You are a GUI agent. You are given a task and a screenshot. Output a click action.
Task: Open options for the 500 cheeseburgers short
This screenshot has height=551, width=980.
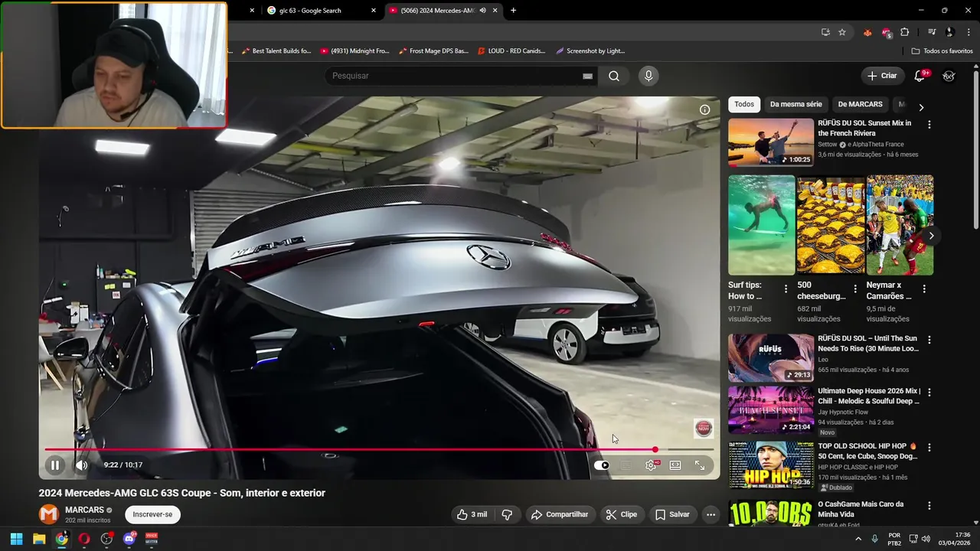855,289
